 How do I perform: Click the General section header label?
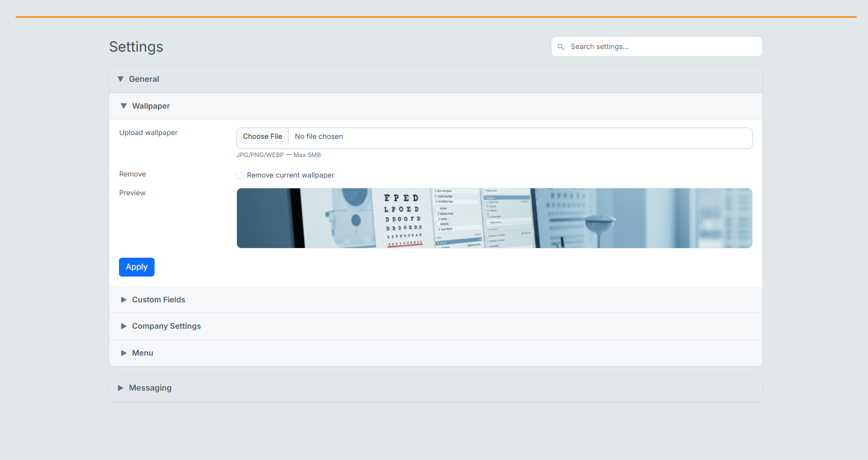click(x=144, y=79)
